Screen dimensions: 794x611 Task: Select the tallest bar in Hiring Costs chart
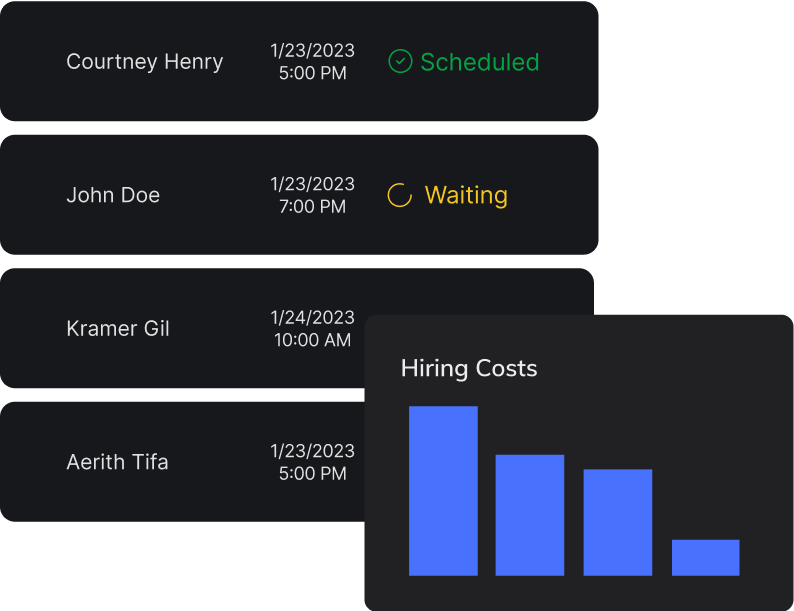pos(443,490)
